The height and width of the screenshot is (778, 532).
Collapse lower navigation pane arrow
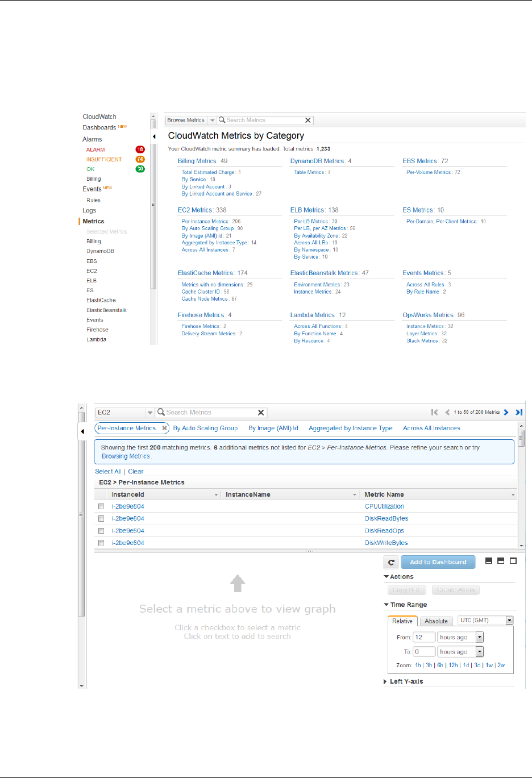click(x=82, y=431)
